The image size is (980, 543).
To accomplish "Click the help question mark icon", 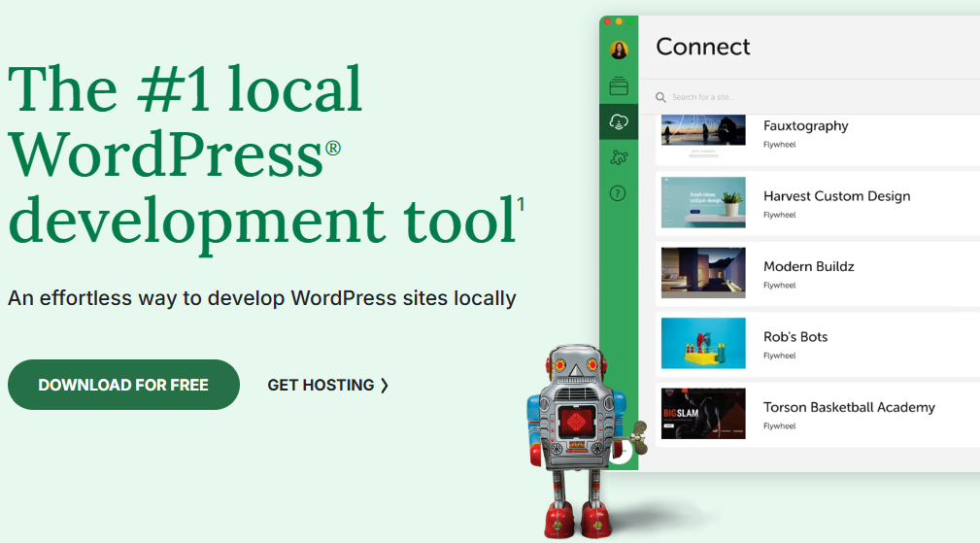I will pyautogui.click(x=618, y=193).
